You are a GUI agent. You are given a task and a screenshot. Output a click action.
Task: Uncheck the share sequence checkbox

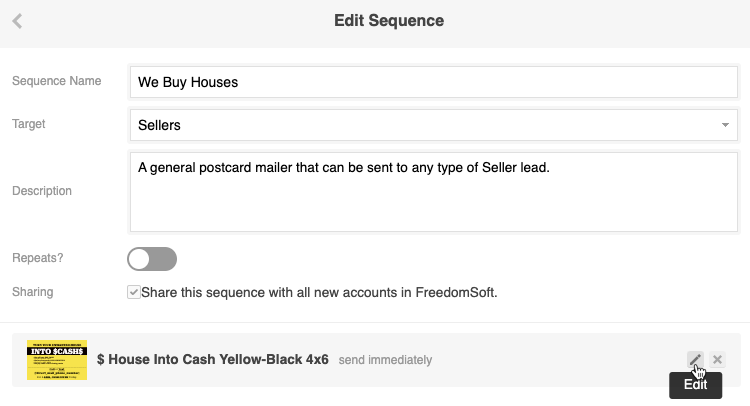click(x=134, y=293)
